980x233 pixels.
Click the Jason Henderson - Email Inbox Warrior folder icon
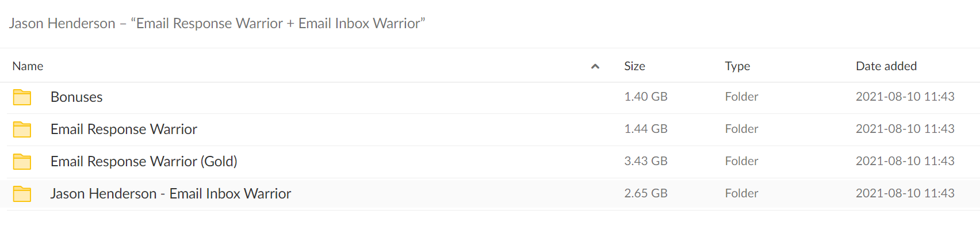(x=22, y=194)
